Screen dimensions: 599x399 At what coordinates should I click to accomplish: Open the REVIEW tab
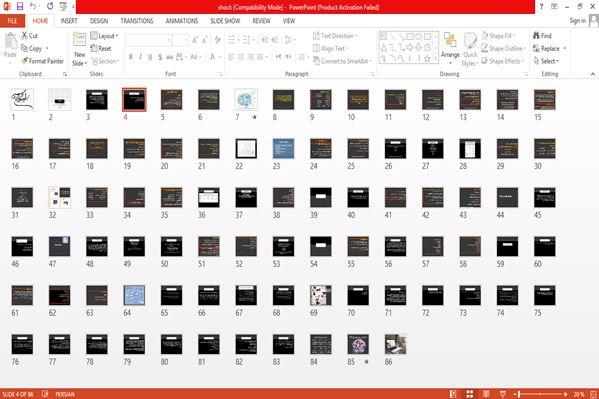(x=261, y=21)
